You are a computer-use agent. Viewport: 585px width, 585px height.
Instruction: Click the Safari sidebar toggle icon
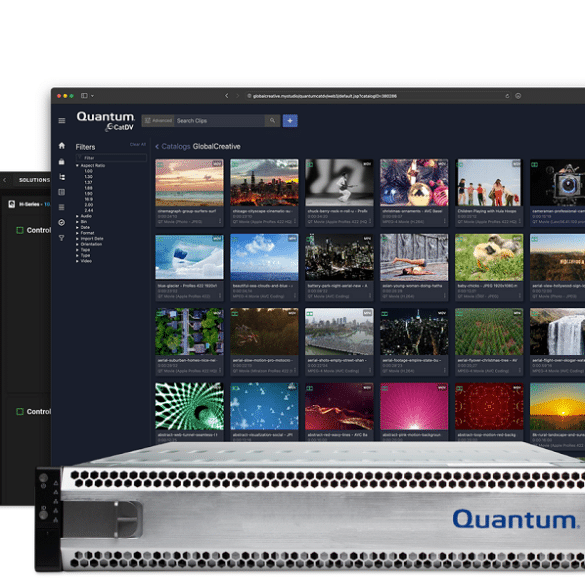pos(84,96)
